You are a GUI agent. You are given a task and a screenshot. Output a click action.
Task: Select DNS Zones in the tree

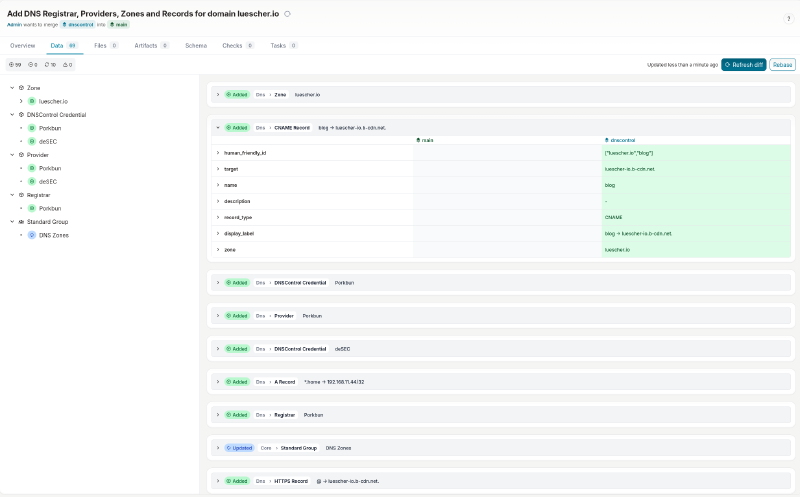coord(54,235)
